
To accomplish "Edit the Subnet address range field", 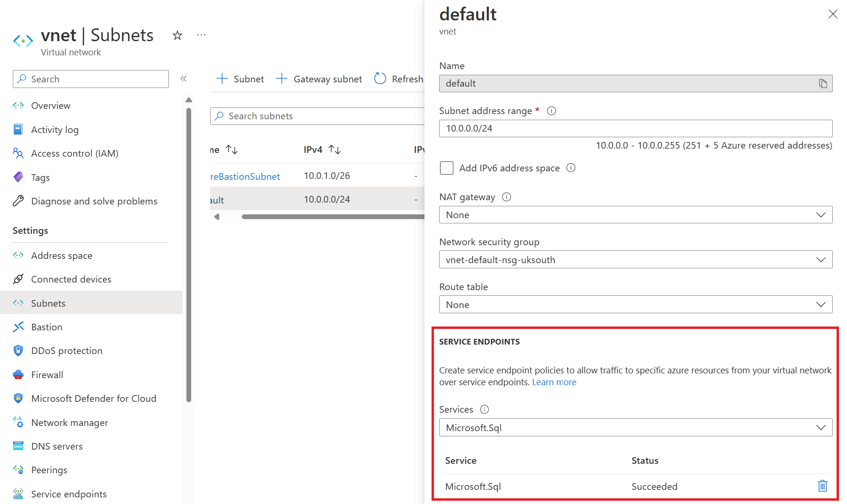I will pyautogui.click(x=635, y=128).
